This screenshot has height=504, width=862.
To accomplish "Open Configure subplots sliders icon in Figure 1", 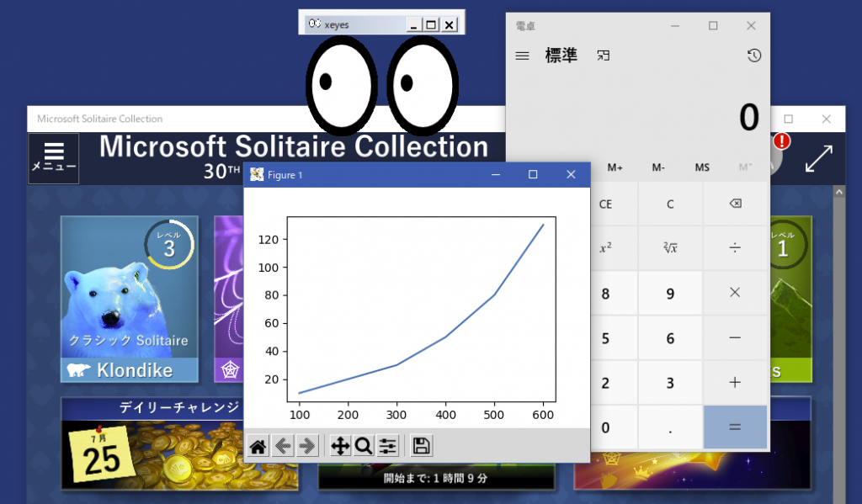I will click(x=387, y=446).
